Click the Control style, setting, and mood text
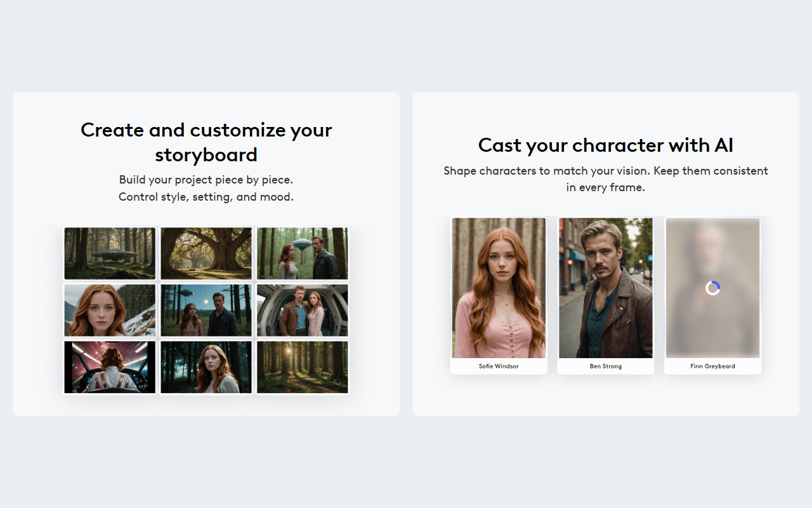 pos(206,197)
